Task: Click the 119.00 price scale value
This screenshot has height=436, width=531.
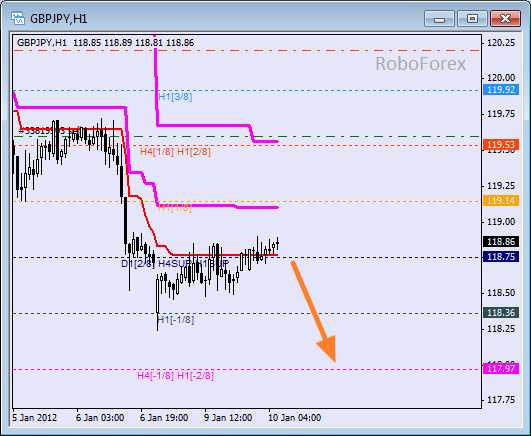Action: [501, 222]
